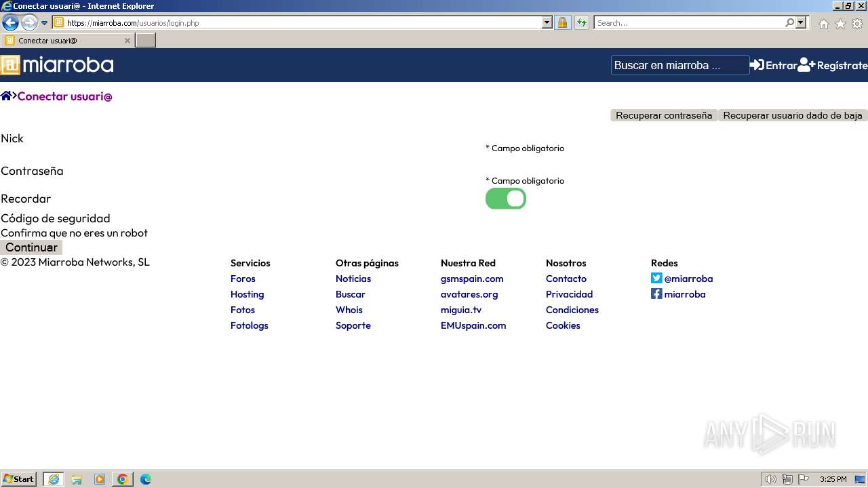
Task: Open the Soporte link
Action: point(353,325)
